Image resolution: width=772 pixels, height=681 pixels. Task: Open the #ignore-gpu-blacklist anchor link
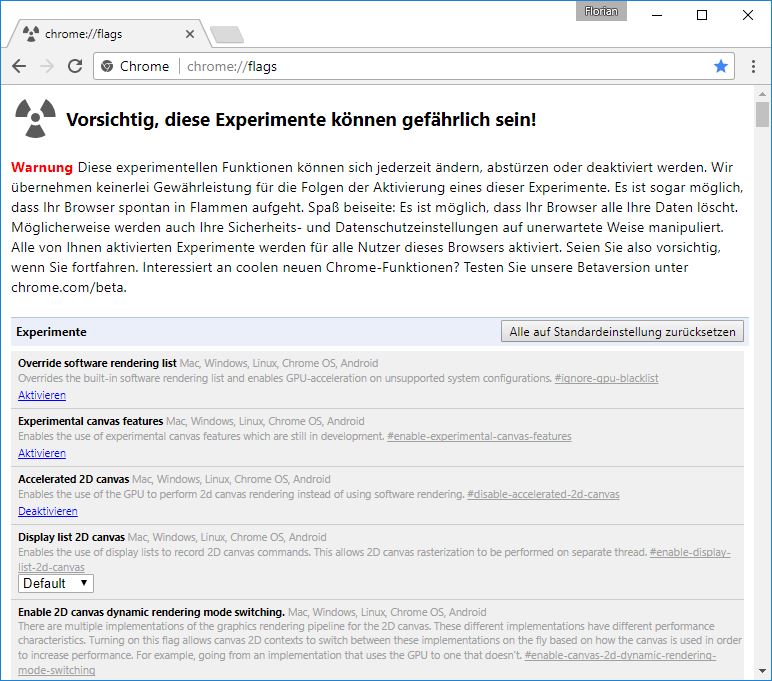pos(606,379)
